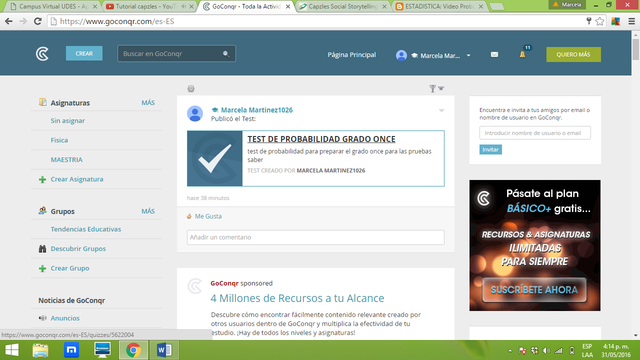Bookmark page with the star icon
This screenshot has width=640, height=360.
pos(600,21)
